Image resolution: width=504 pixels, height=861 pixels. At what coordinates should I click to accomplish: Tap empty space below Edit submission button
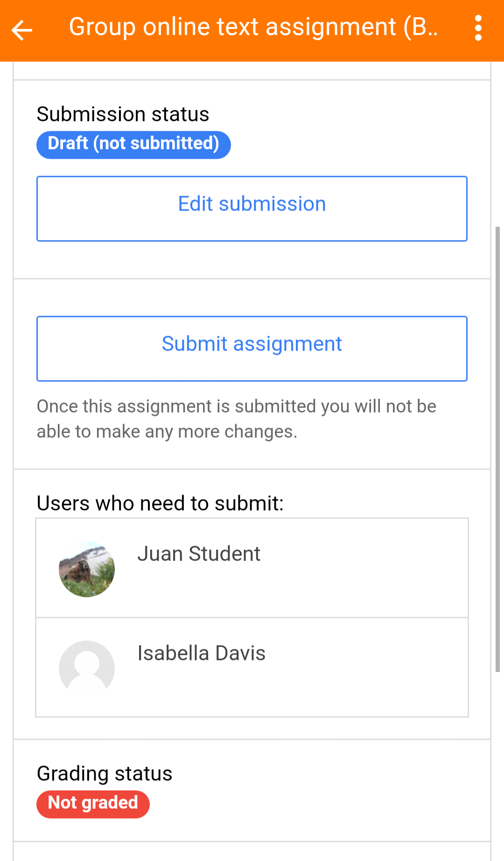[x=252, y=260]
